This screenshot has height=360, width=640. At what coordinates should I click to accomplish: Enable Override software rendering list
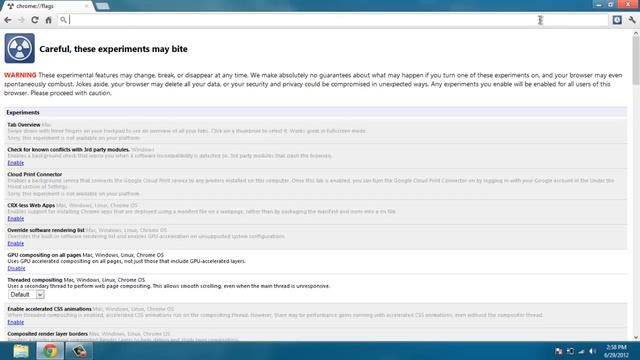16,243
